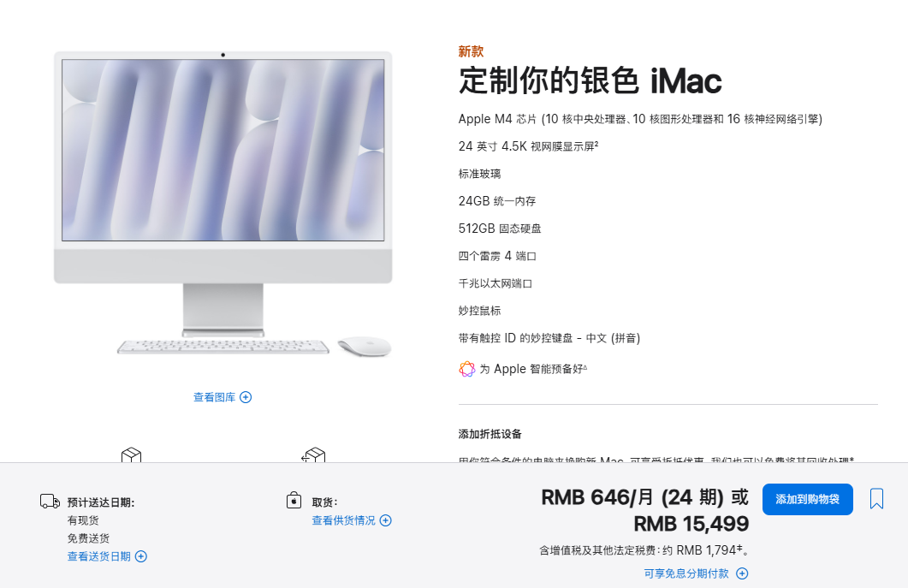This screenshot has height=588, width=908.
Task: Click the plus icon beside 查看图库
Action: (246, 397)
